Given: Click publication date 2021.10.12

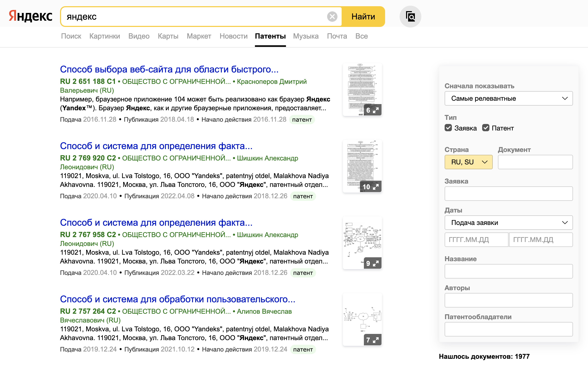Looking at the screenshot, I should click(x=178, y=349).
